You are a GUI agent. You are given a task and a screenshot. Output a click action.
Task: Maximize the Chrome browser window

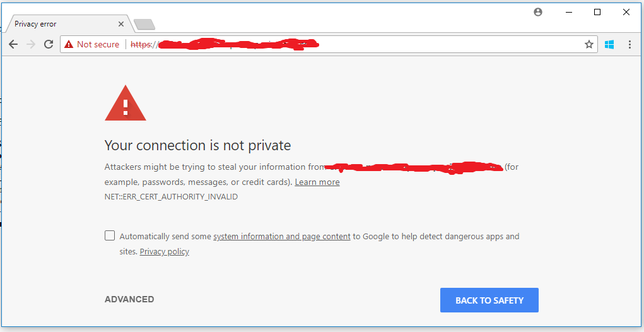point(597,12)
